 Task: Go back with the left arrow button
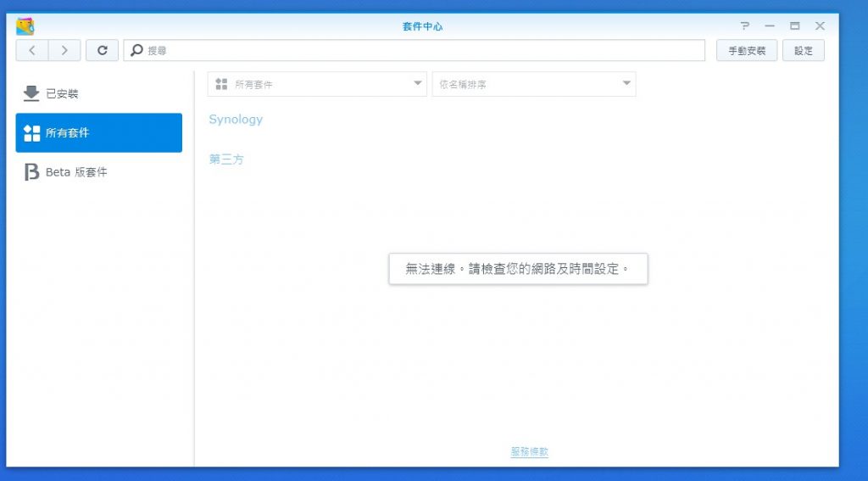(32, 50)
